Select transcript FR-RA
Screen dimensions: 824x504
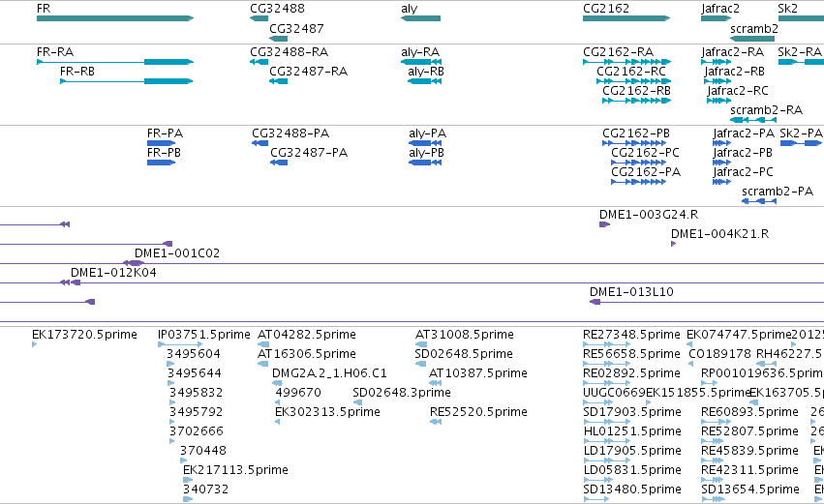pyautogui.click(x=115, y=62)
